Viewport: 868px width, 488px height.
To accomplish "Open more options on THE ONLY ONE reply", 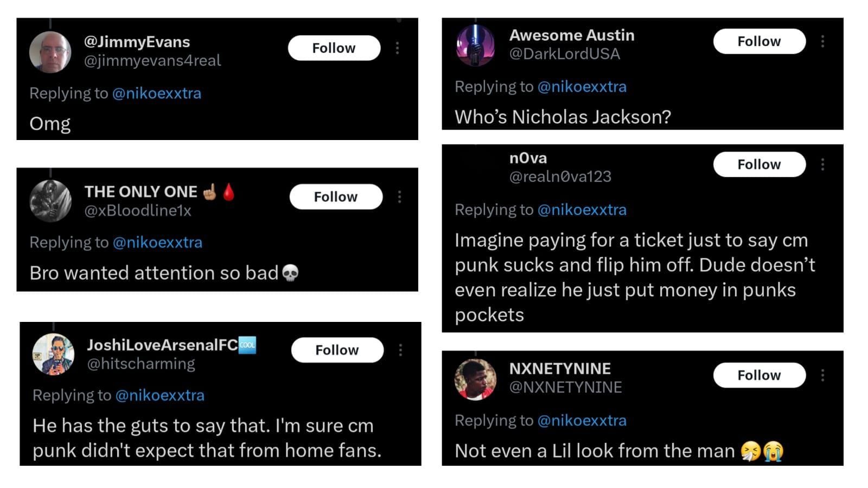I will (400, 197).
